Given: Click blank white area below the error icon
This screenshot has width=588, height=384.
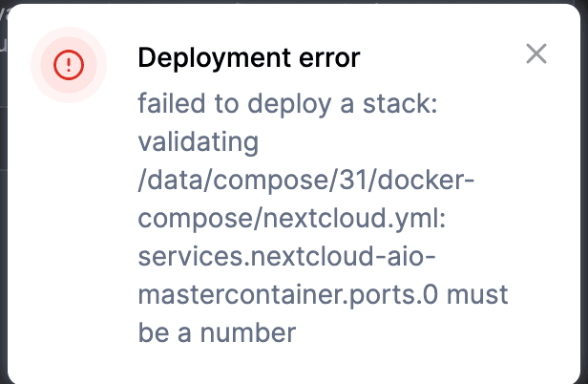Looking at the screenshot, I should 69,239.
